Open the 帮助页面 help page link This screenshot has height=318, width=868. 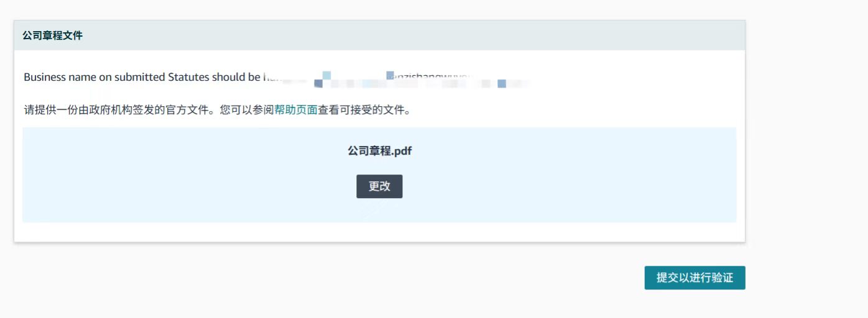pyautogui.click(x=296, y=111)
